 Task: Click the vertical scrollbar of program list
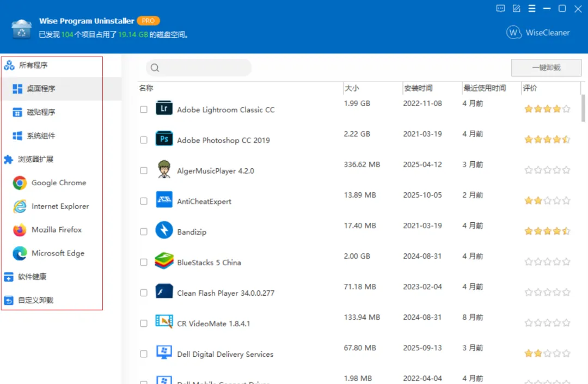click(x=583, y=108)
